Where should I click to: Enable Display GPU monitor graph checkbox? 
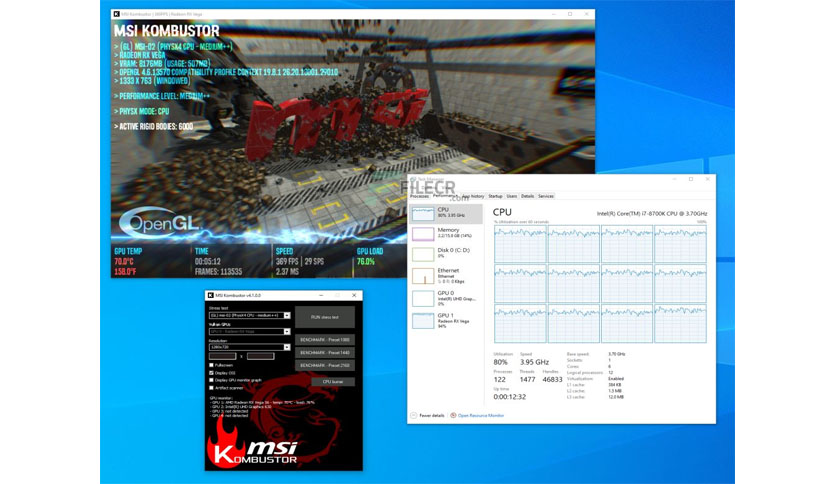tap(212, 380)
